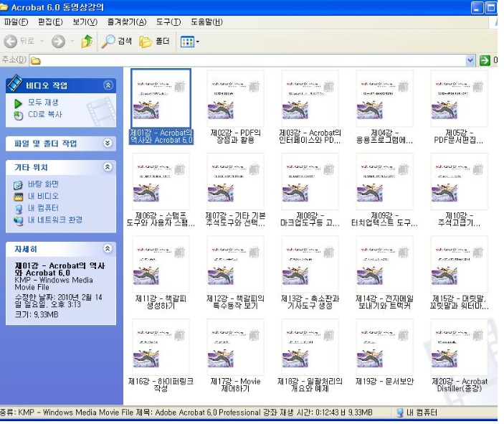Screen dimensions: 504x424
Task: Select the 제14강 전자메일 보내기 thumbnail
Action: [384, 265]
